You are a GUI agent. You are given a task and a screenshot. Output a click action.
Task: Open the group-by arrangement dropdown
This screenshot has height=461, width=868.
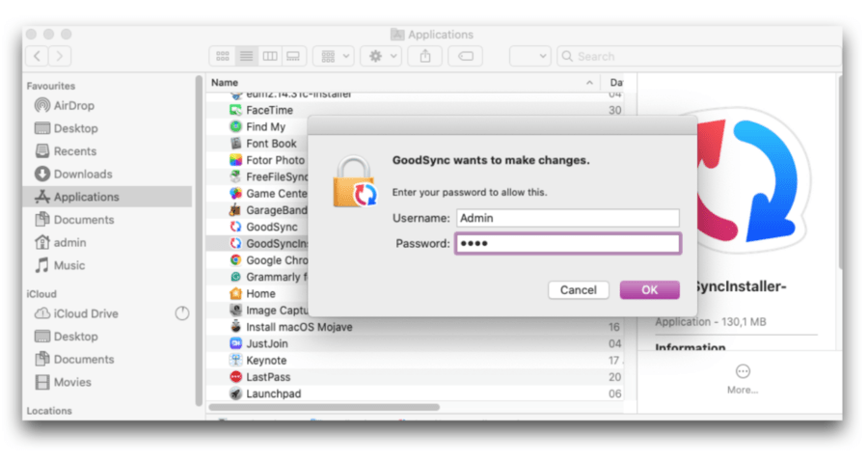click(x=334, y=56)
